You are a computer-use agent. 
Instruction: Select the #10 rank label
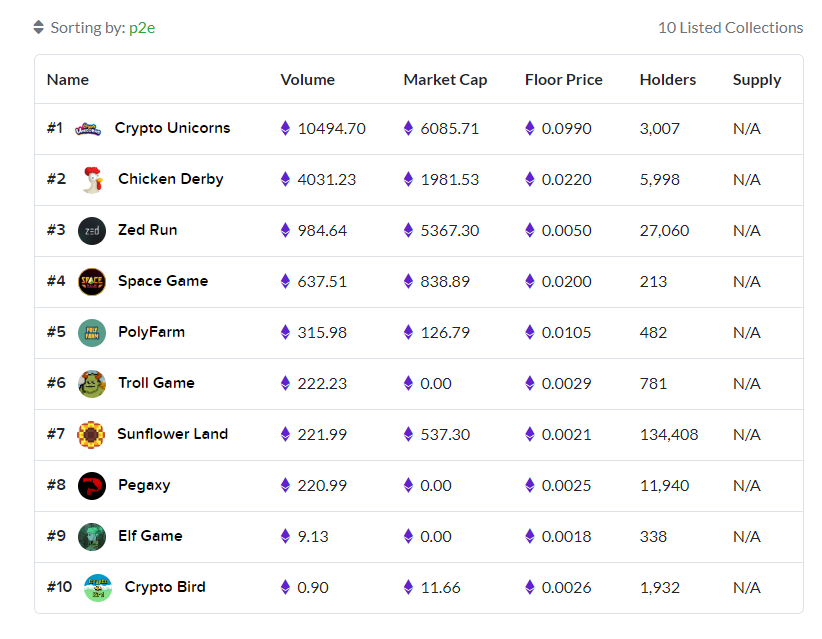pos(59,587)
